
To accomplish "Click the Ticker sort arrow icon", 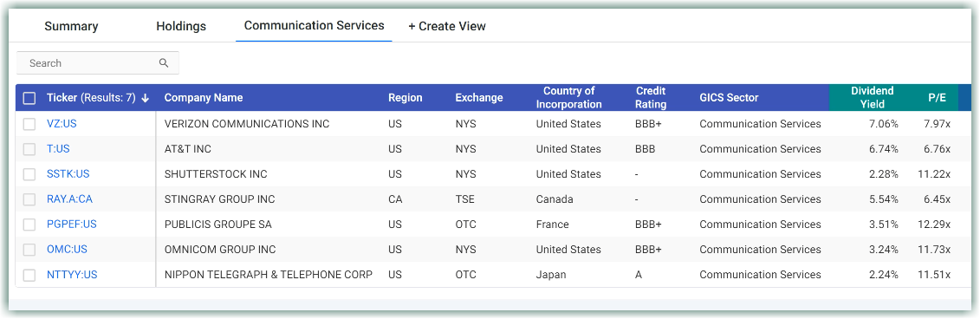I will tap(146, 98).
